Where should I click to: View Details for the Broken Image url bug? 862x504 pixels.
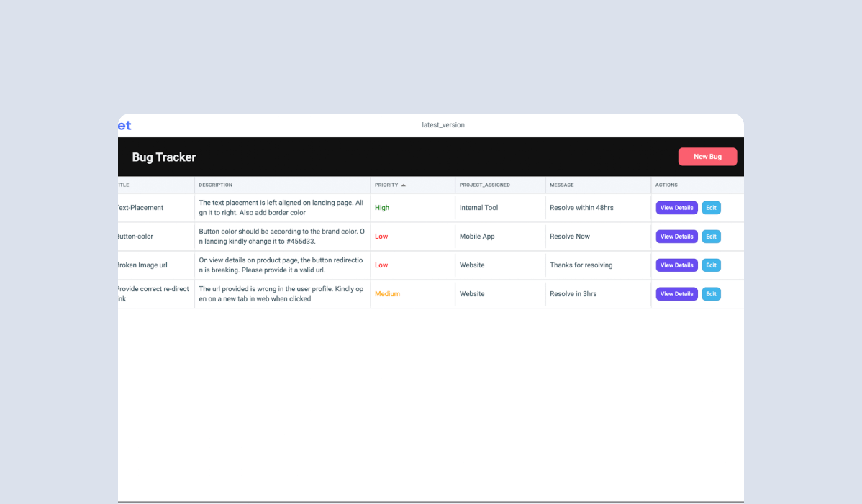(676, 265)
